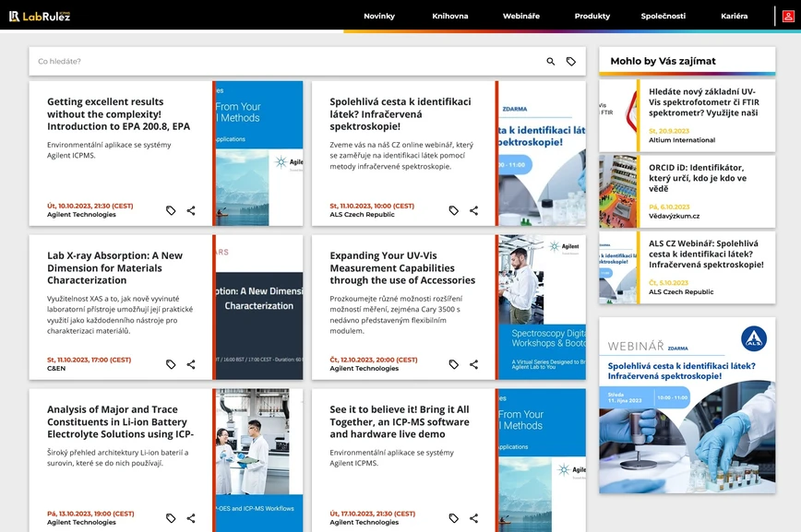
Task: Click tag icon on Expanding Your UV-Vis card
Action: tap(454, 364)
